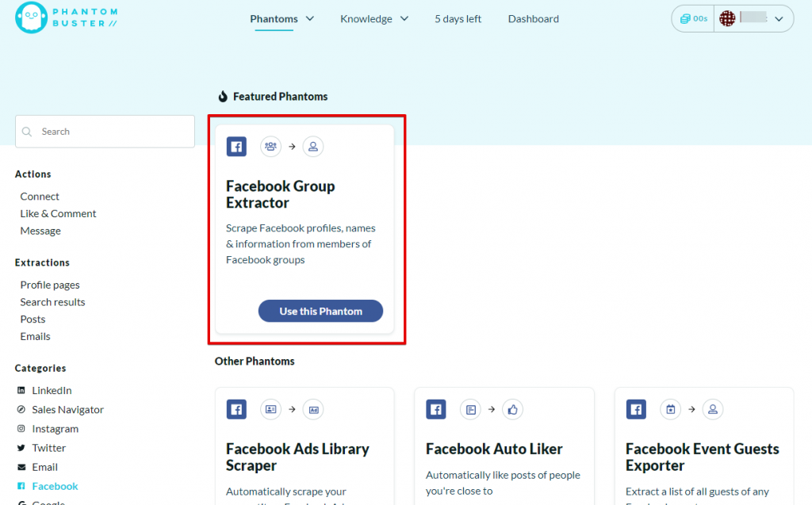Click the Facebook category icon in sidebar
The width and height of the screenshot is (812, 505).
(x=21, y=486)
